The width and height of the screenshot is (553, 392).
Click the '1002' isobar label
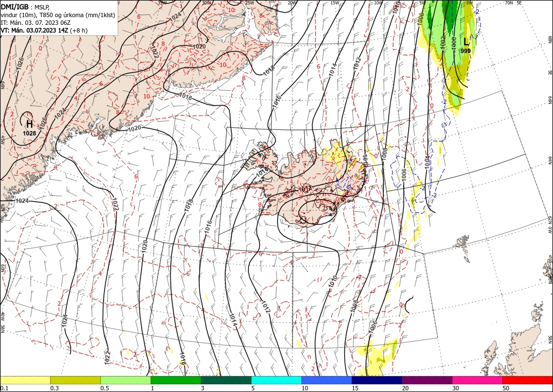pos(443,41)
